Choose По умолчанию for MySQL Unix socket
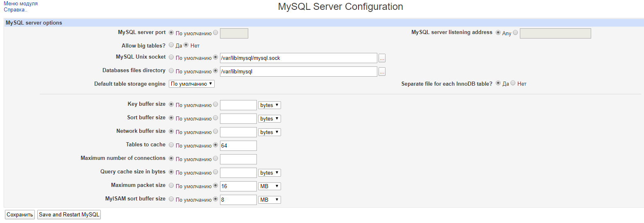The image size is (644, 223). pyautogui.click(x=171, y=57)
